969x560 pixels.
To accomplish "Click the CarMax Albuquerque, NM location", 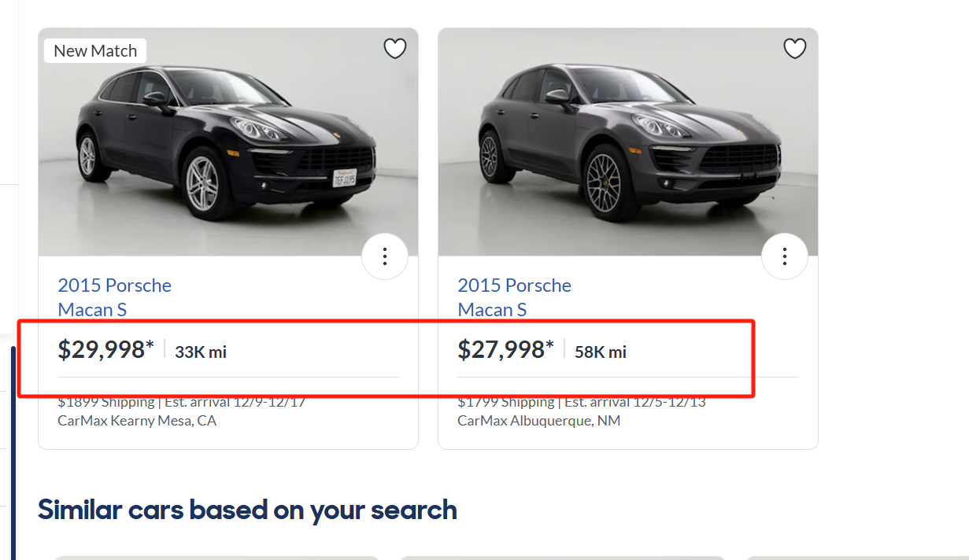I will point(538,421).
